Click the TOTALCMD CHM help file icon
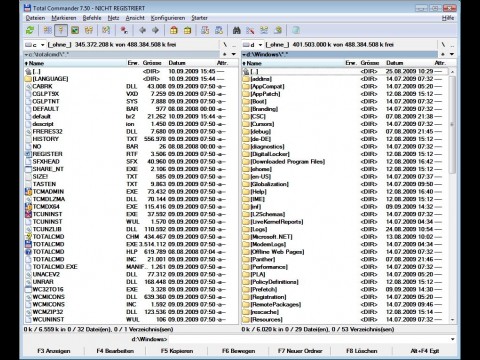This screenshot has height=360, width=480. tap(28, 237)
